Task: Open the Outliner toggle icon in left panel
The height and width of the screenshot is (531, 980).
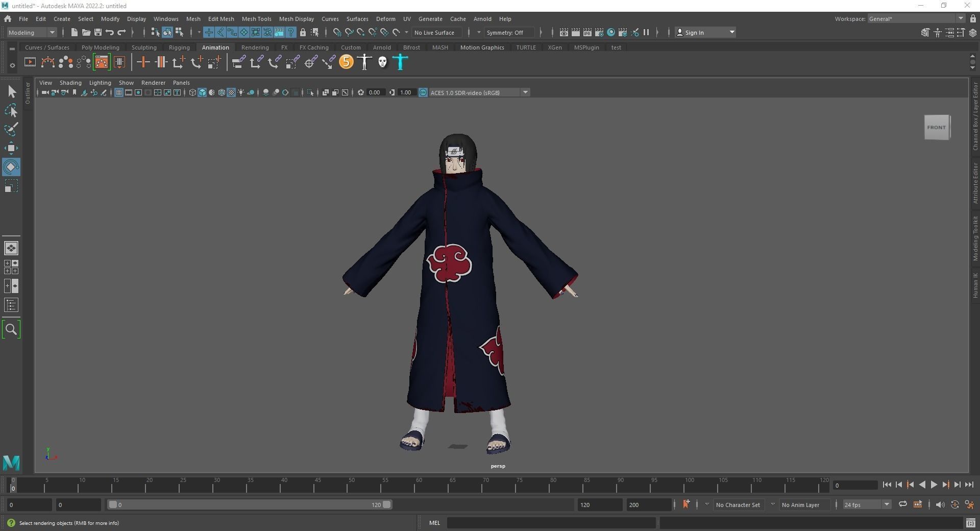Action: (x=11, y=305)
